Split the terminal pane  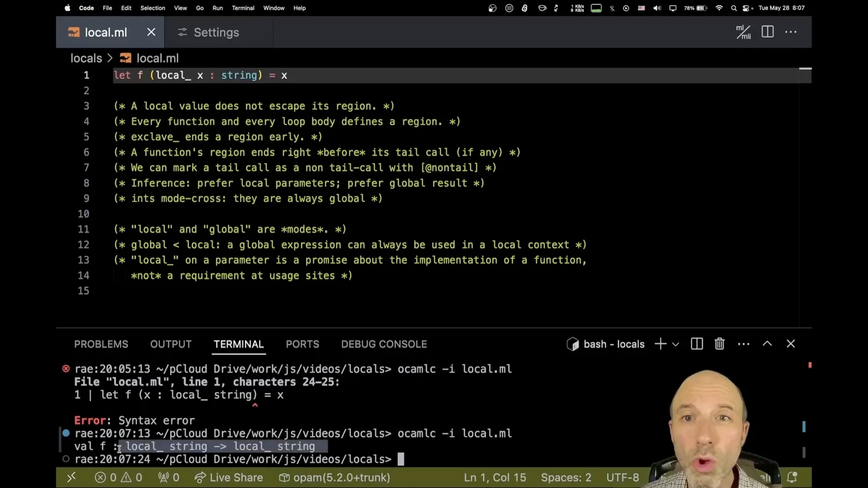pos(697,344)
